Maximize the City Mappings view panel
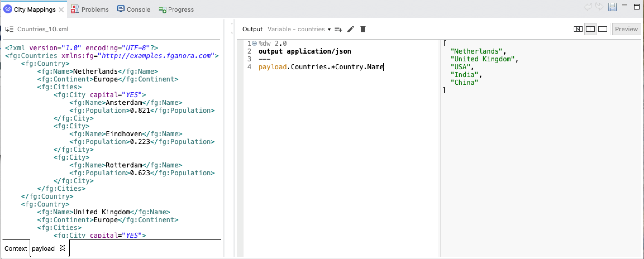The image size is (644, 259). tap(636, 7)
